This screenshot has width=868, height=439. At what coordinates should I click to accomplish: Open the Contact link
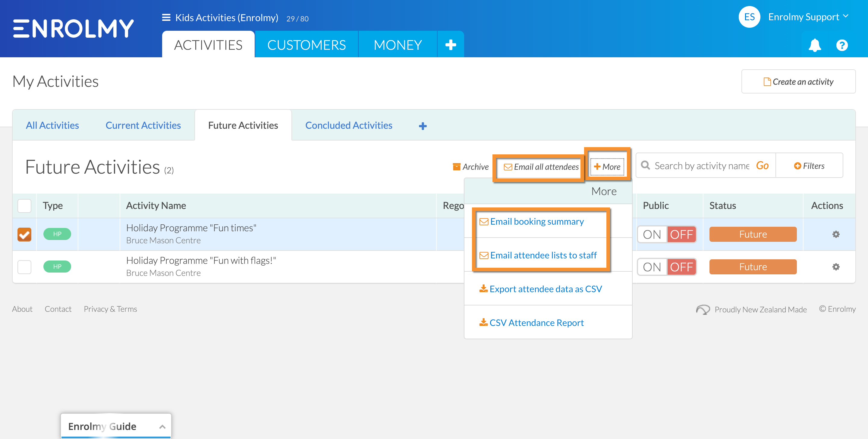(x=58, y=309)
